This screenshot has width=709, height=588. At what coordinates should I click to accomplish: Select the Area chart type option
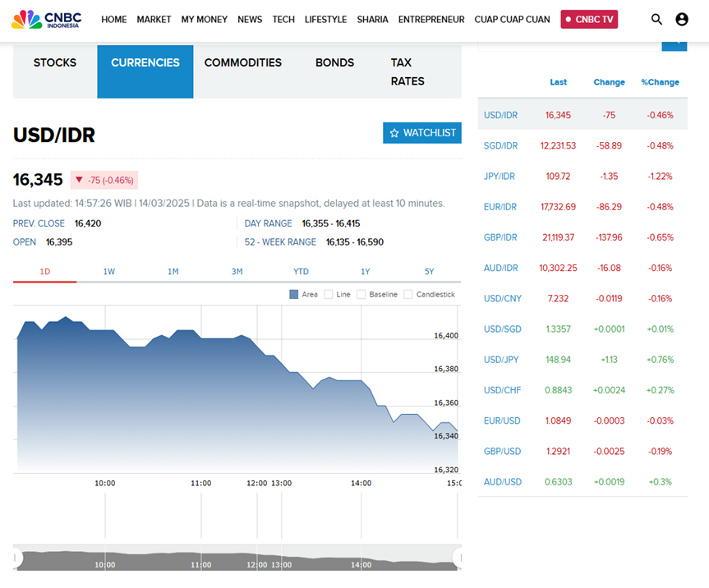click(294, 294)
